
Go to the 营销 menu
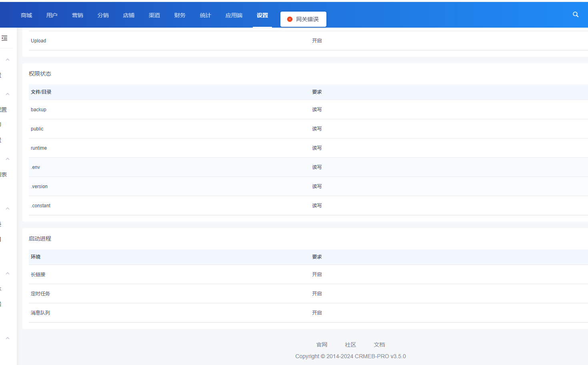pyautogui.click(x=78, y=15)
